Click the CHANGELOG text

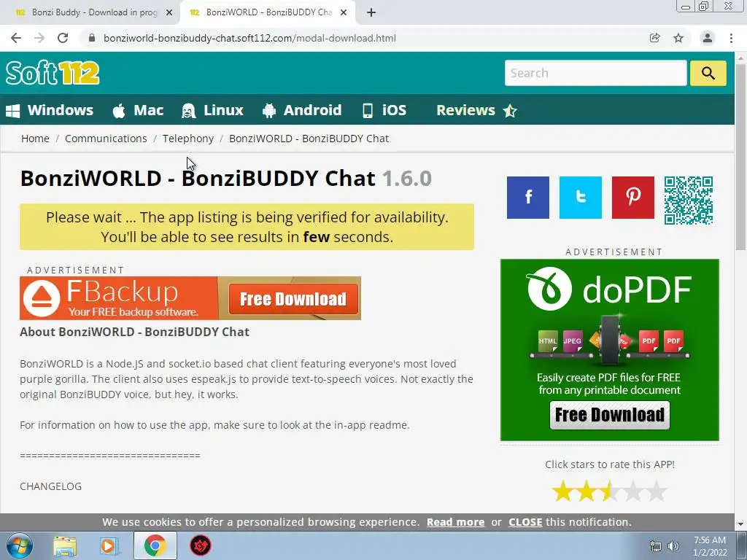point(50,486)
